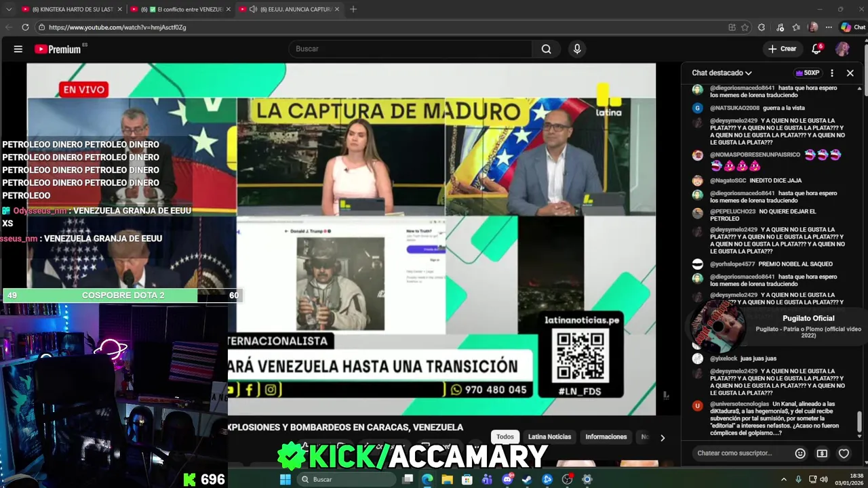
Task: Mute the EE.UU. ANUNCIA CAPTURA tab audio
Action: click(253, 9)
